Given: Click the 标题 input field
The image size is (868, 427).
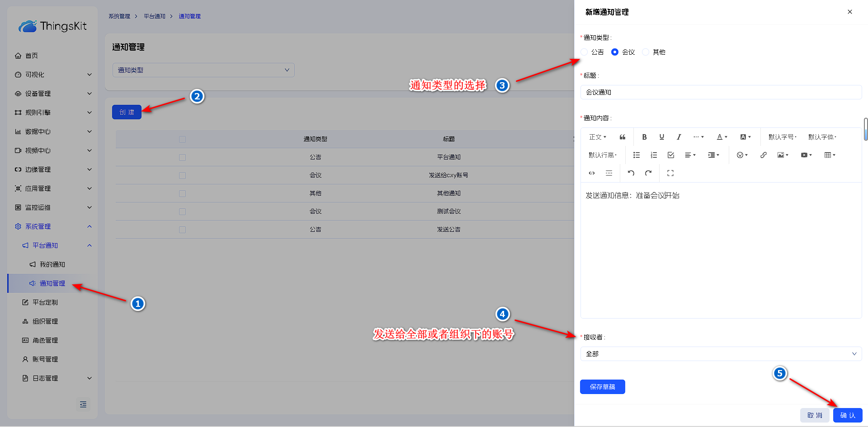Looking at the screenshot, I should pos(721,92).
